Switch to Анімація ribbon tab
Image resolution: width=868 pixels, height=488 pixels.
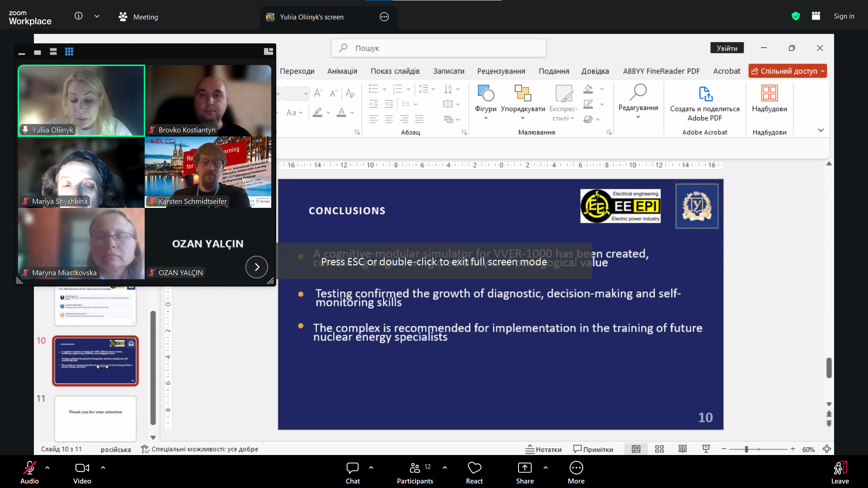[342, 71]
